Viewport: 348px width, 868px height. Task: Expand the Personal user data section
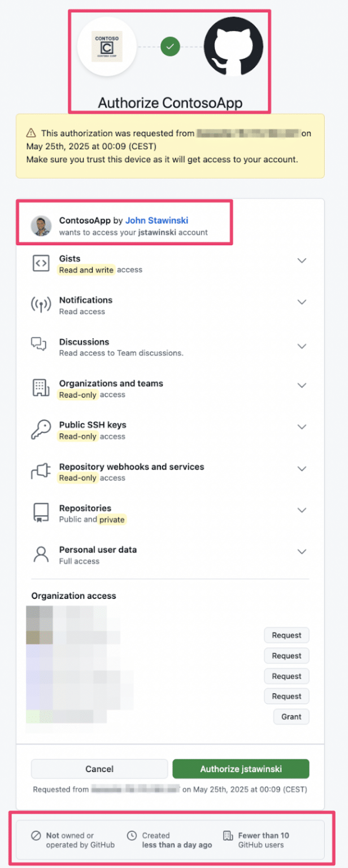pos(302,552)
